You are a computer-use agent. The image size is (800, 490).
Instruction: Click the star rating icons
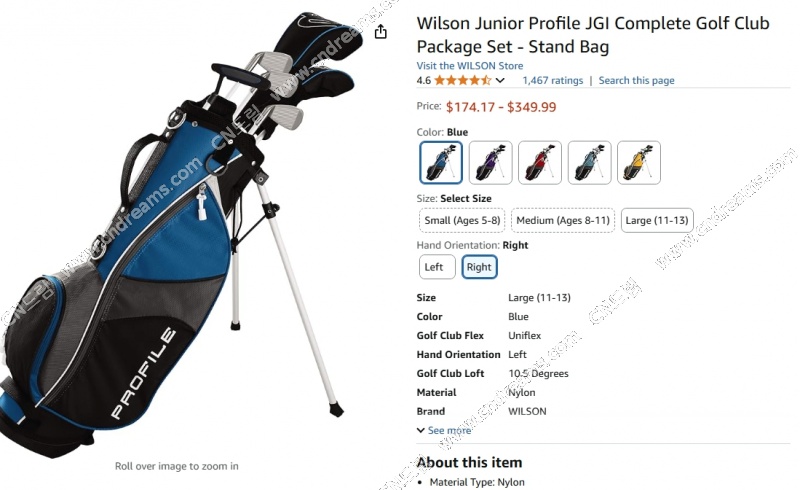click(463, 81)
